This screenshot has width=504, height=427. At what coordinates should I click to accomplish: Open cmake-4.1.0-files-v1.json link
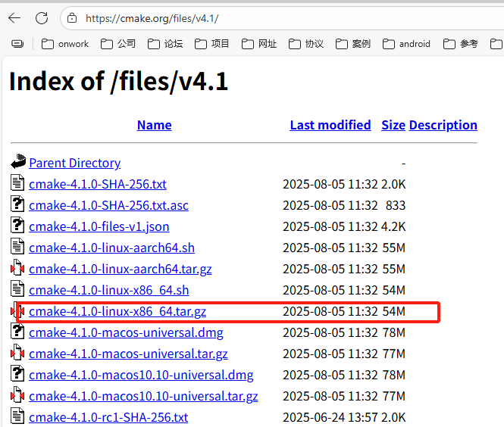(99, 226)
